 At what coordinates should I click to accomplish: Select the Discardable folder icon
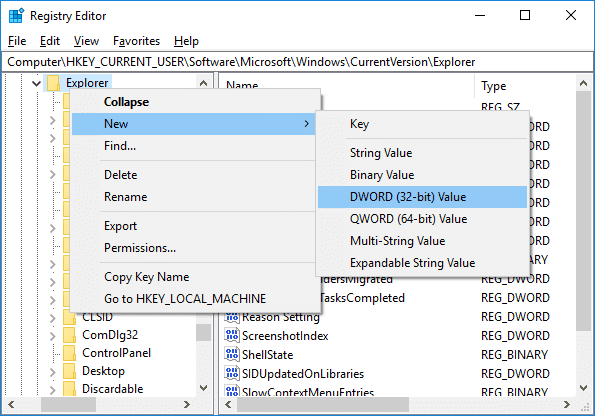click(70, 389)
